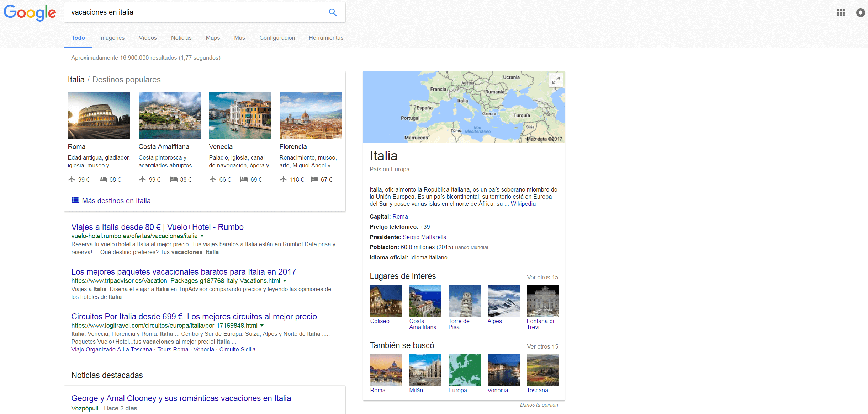This screenshot has width=868, height=414.
Task: Open the Venecia destination photo
Action: [x=240, y=115]
